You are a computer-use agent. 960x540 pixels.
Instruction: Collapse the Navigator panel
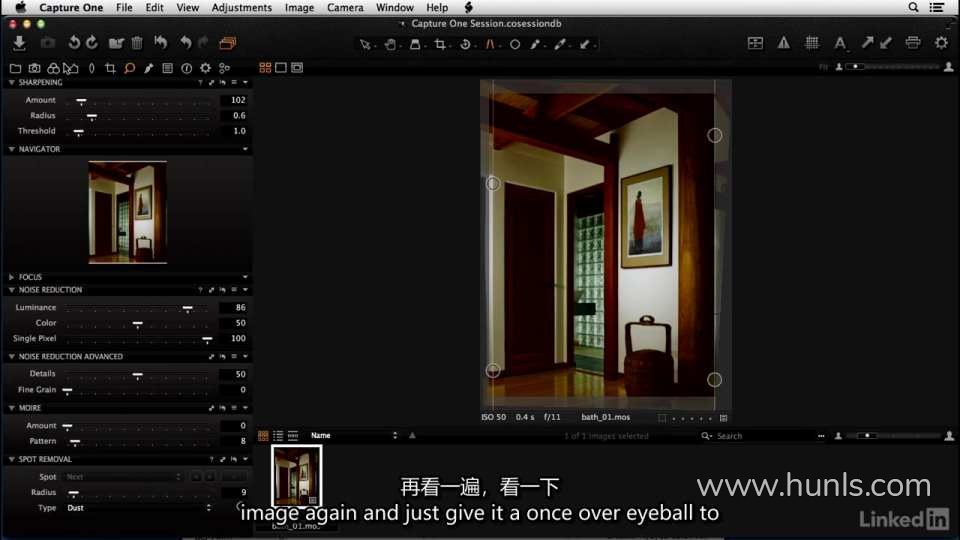12,149
